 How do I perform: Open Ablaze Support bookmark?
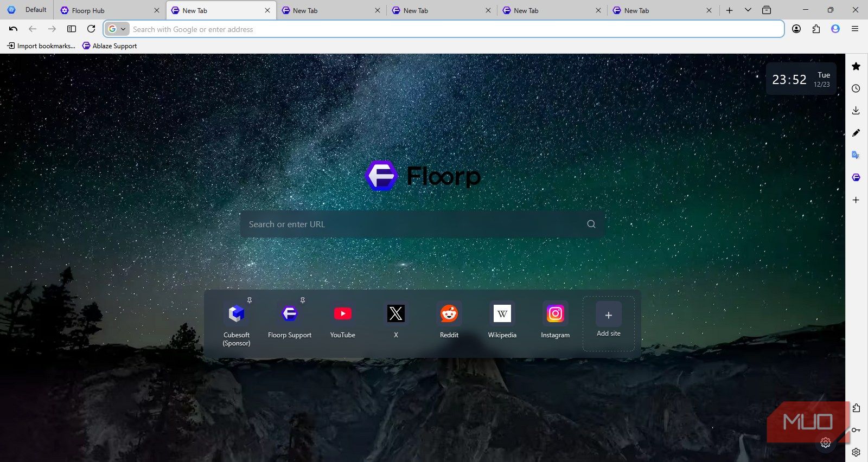[110, 46]
